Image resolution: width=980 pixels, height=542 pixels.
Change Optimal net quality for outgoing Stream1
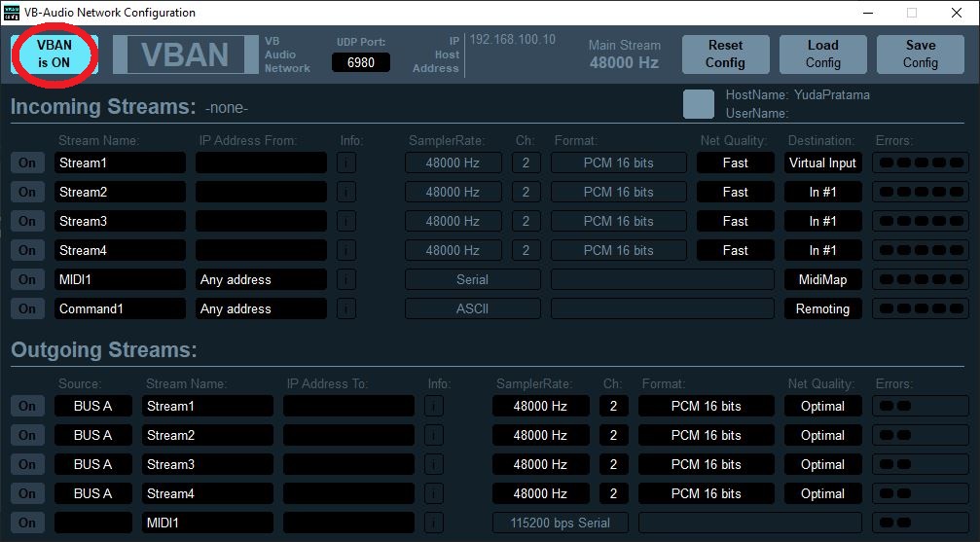point(823,406)
